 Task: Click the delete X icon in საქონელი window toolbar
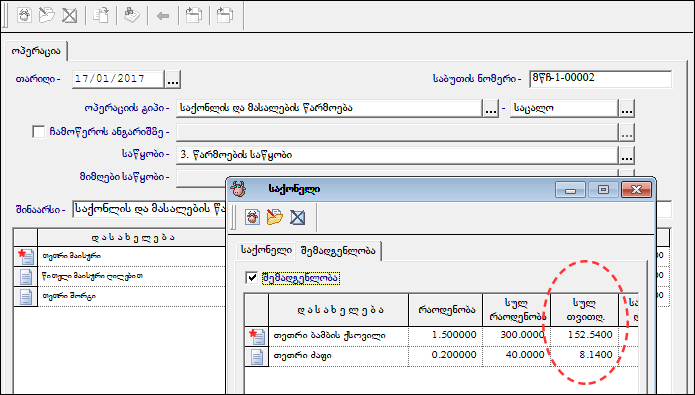[297, 218]
